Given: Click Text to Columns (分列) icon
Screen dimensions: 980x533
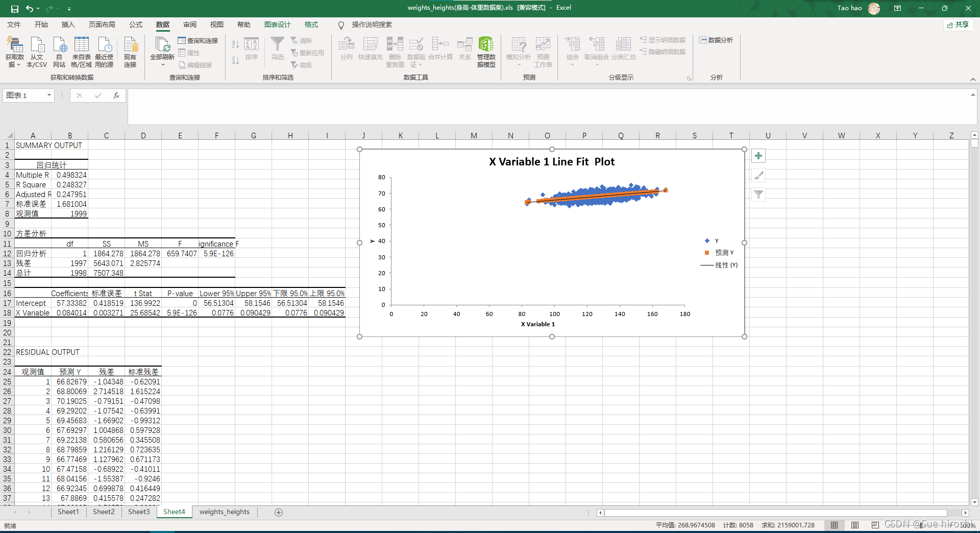Looking at the screenshot, I should [x=347, y=49].
